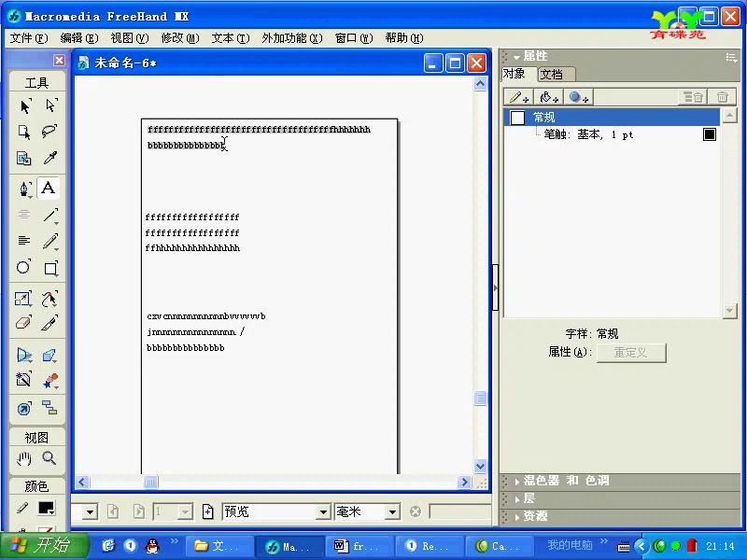Select the Page tool
The image size is (747, 560).
point(24,132)
